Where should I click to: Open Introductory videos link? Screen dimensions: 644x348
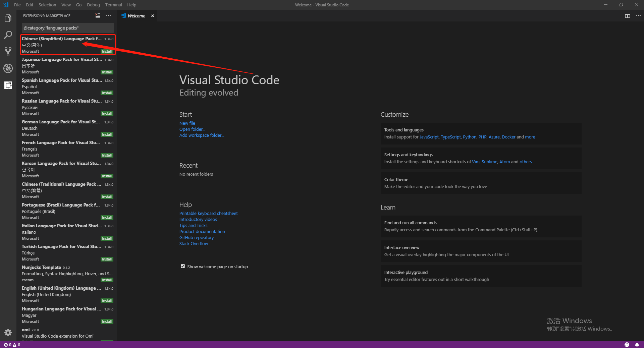tap(198, 219)
